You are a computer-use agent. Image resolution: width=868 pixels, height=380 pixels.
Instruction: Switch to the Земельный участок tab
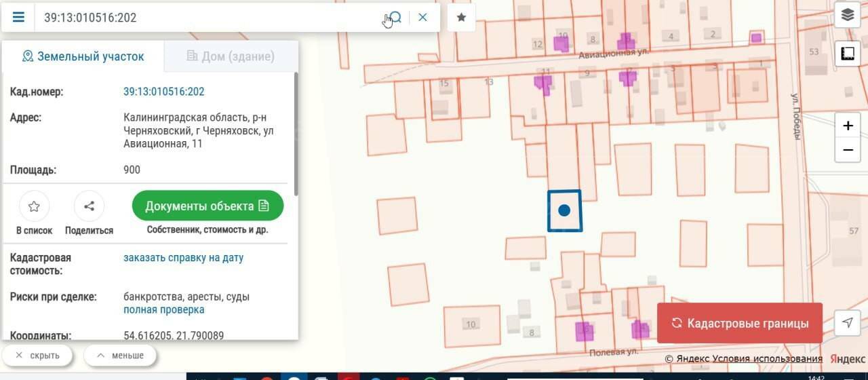pos(83,56)
